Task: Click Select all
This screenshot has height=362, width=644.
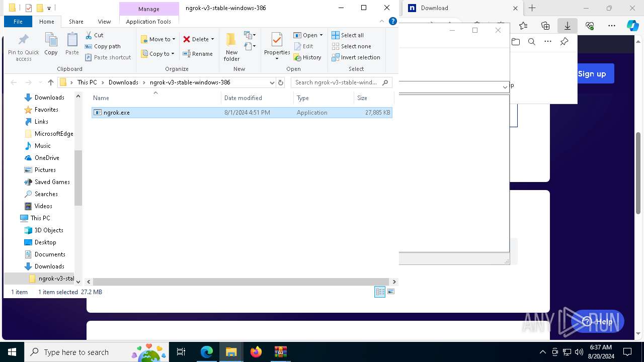Action: [x=348, y=35]
